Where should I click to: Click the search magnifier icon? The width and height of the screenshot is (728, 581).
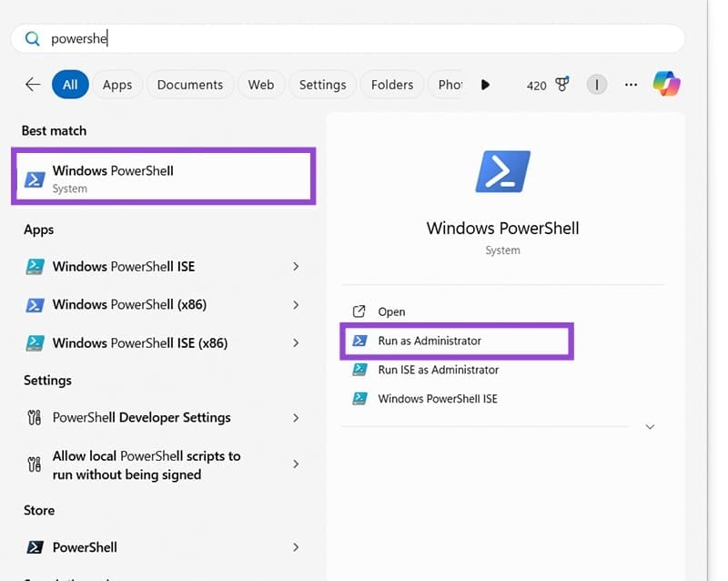point(31,38)
